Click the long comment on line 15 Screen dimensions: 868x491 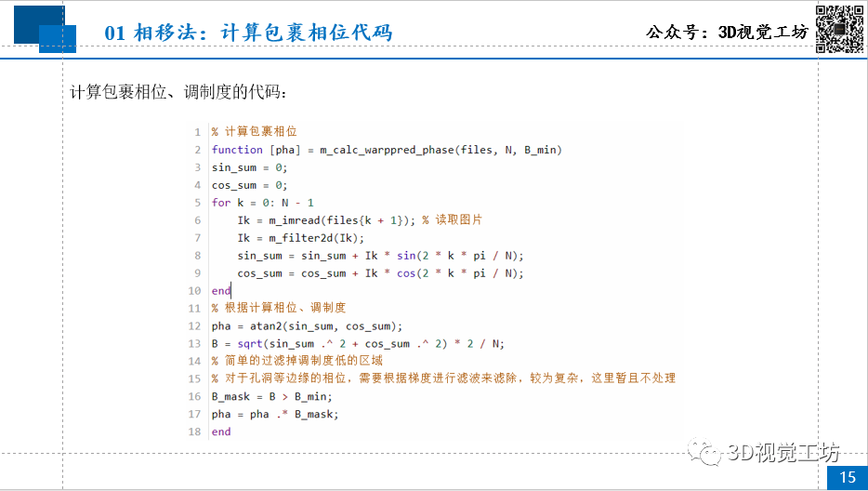[443, 379]
